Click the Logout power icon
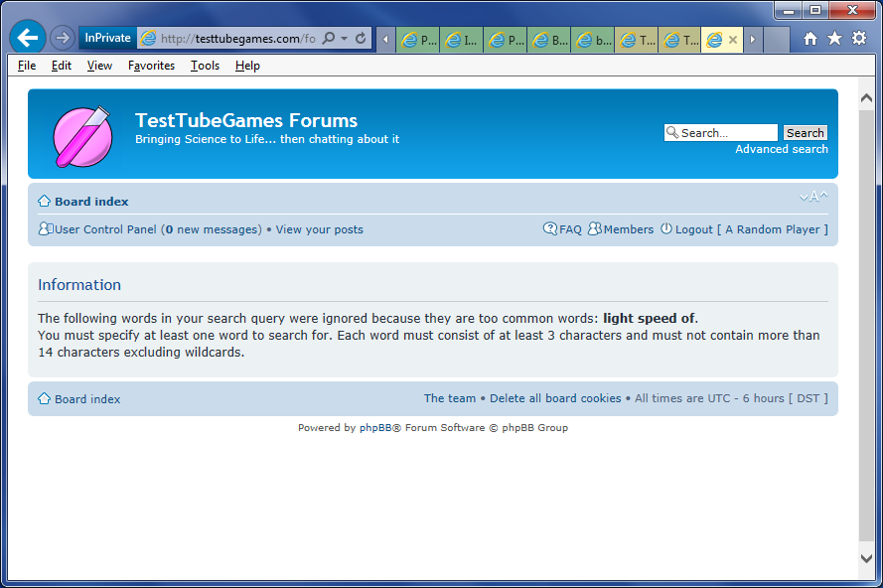Screen dimensions: 883x588 point(666,228)
